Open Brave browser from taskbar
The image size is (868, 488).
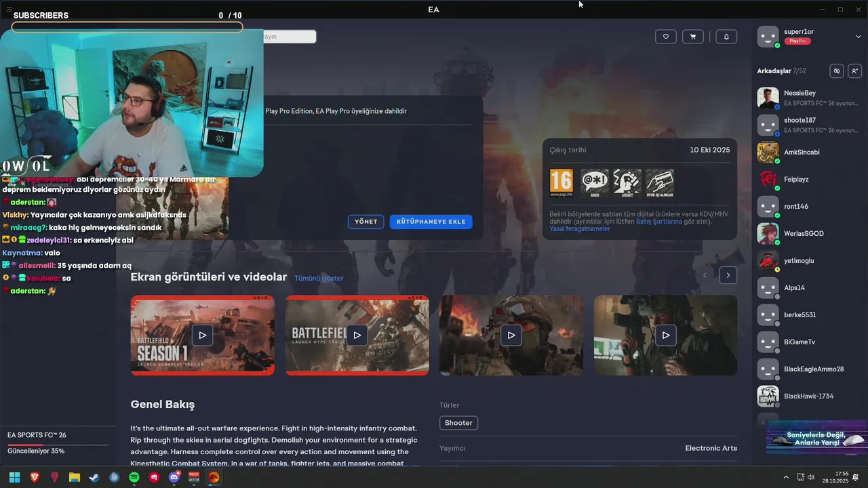pyautogui.click(x=35, y=477)
